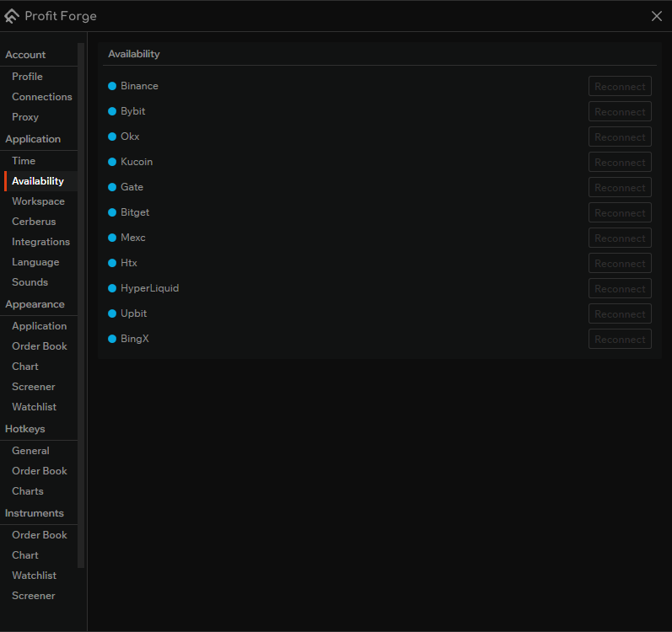Open the Profile settings page
Image resolution: width=672 pixels, height=632 pixels.
click(39, 77)
